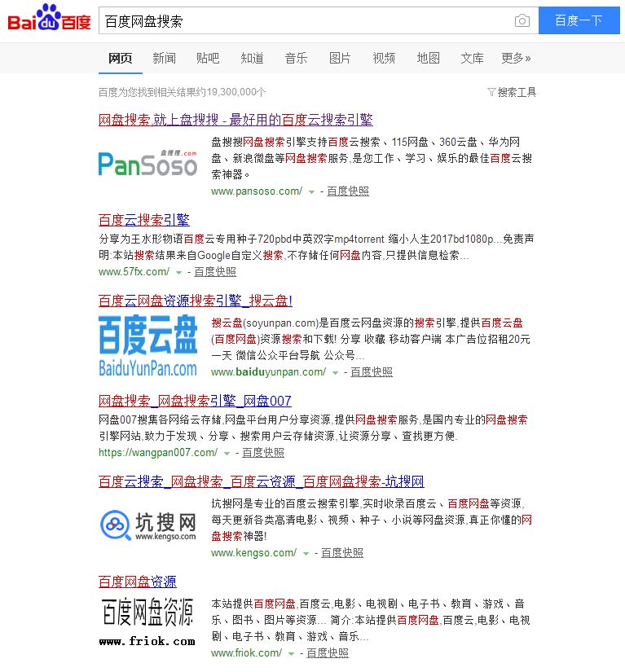
Task: Switch to the 视频 tab
Action: click(x=384, y=58)
